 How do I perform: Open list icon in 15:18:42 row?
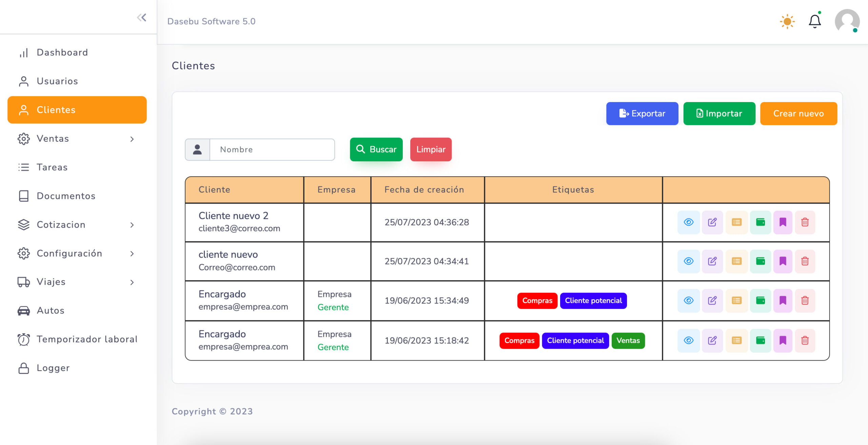click(x=736, y=341)
